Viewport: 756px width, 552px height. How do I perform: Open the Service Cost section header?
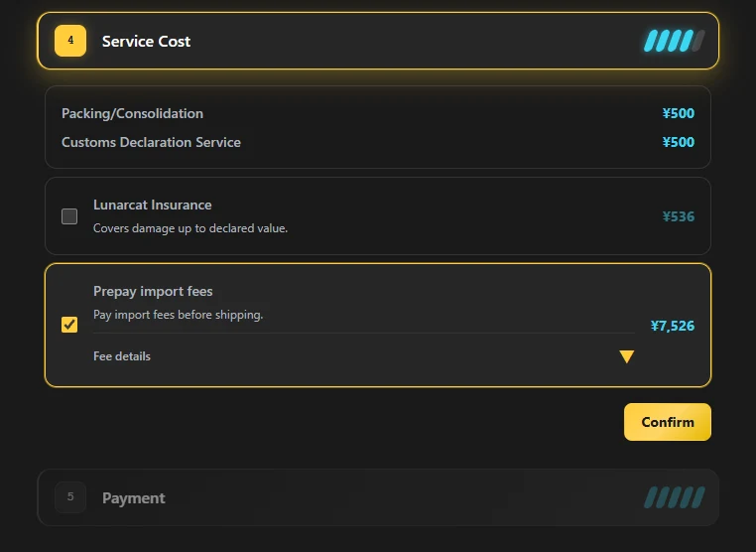click(378, 41)
